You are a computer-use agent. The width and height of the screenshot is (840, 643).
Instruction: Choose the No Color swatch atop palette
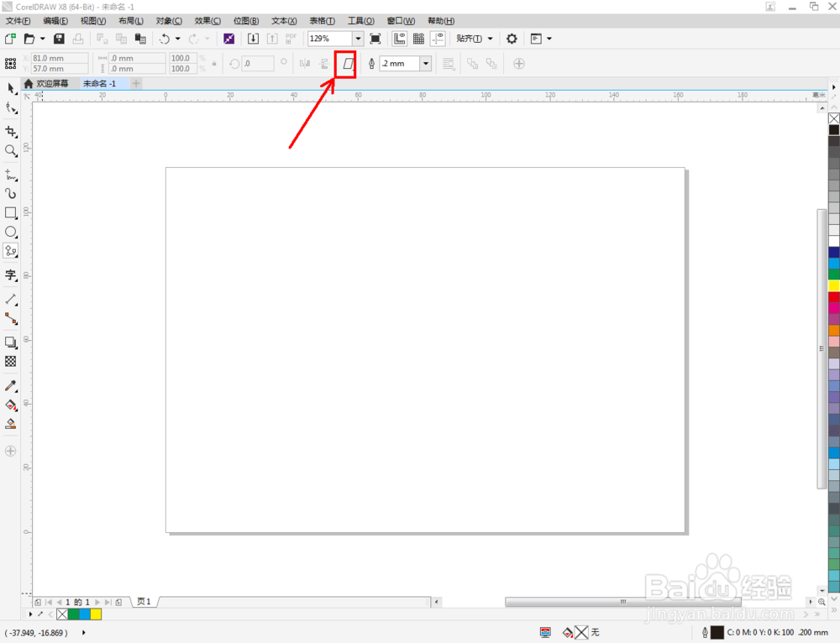tap(834, 118)
